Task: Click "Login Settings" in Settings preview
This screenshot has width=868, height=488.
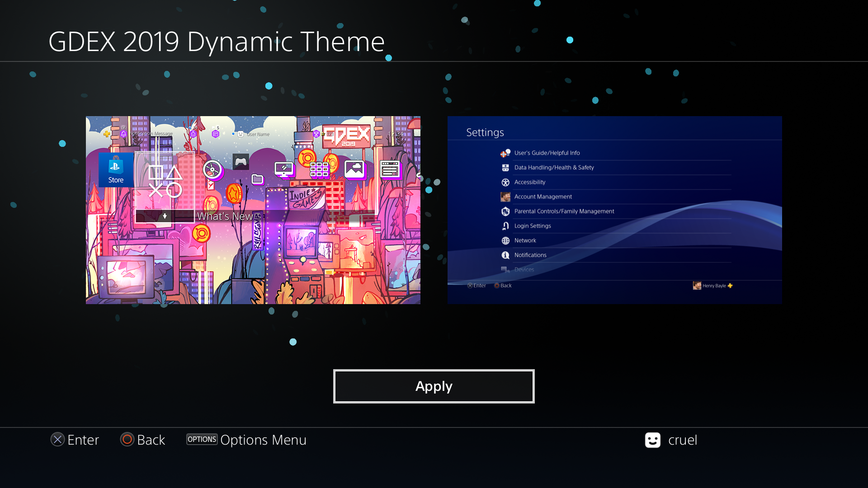Action: [533, 226]
